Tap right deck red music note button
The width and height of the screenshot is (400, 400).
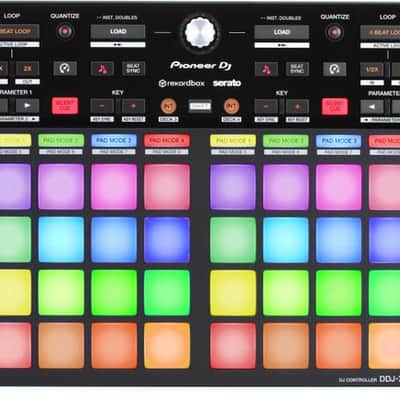(266, 70)
